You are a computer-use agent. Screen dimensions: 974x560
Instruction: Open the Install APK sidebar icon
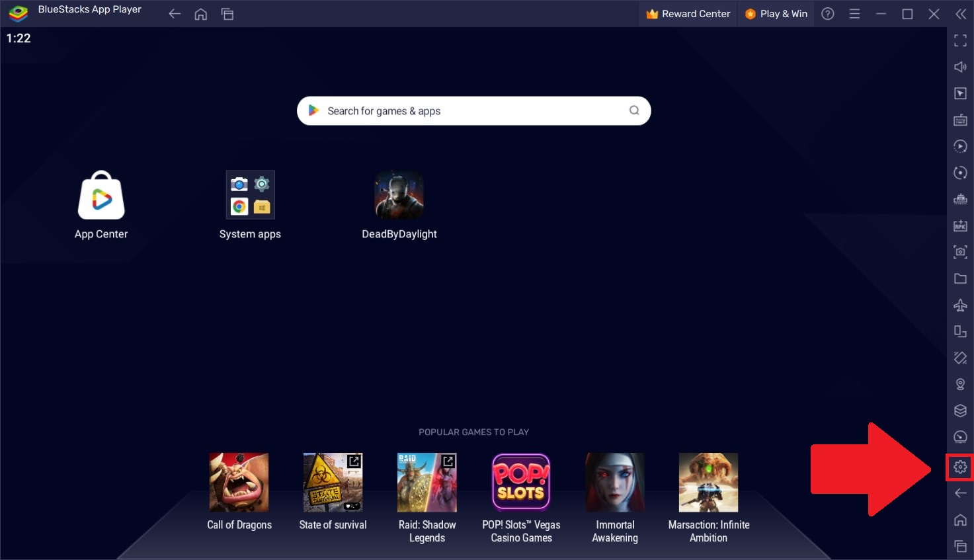pyautogui.click(x=960, y=225)
